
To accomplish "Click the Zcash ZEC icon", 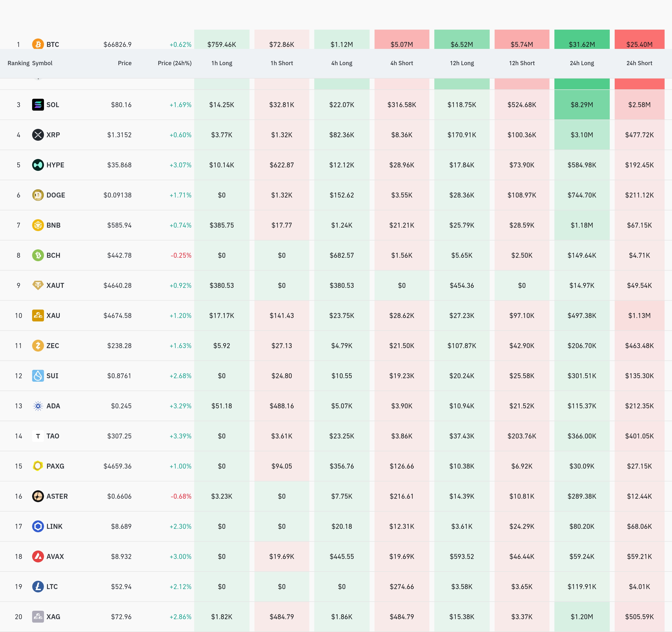I will point(38,346).
